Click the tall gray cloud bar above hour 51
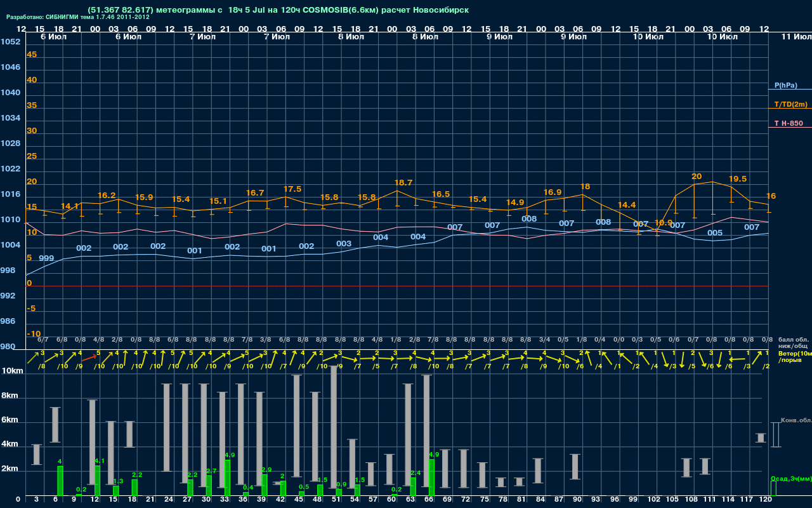The height and width of the screenshot is (508, 812). pyautogui.click(x=333, y=425)
